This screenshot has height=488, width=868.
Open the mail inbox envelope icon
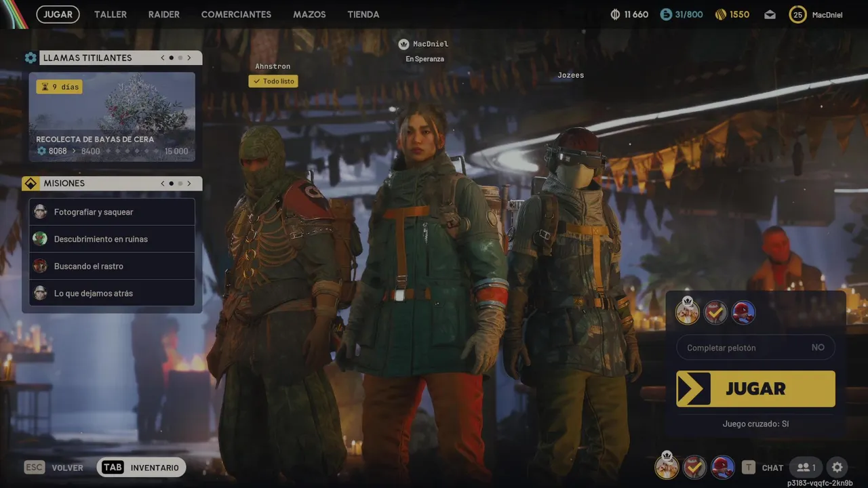coord(770,14)
